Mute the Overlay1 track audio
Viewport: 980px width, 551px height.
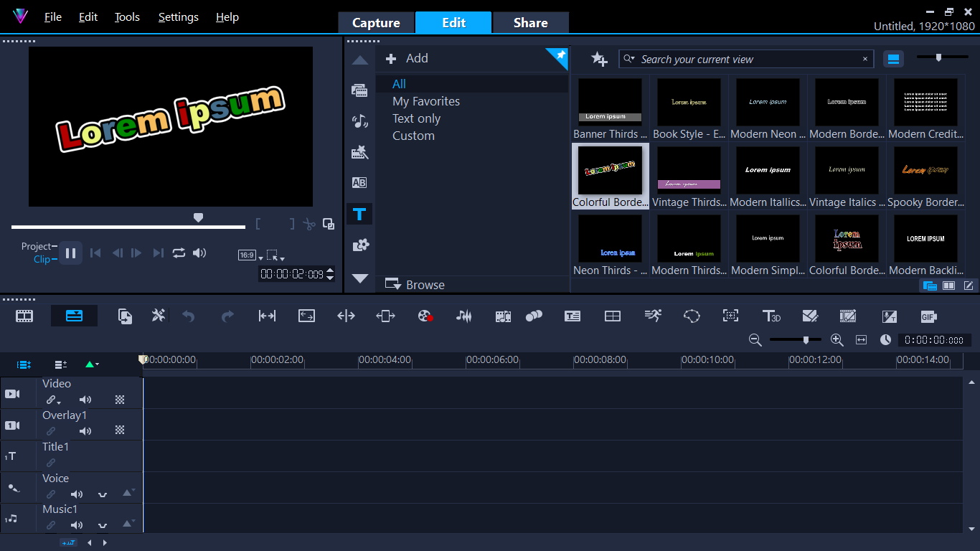pos(85,431)
